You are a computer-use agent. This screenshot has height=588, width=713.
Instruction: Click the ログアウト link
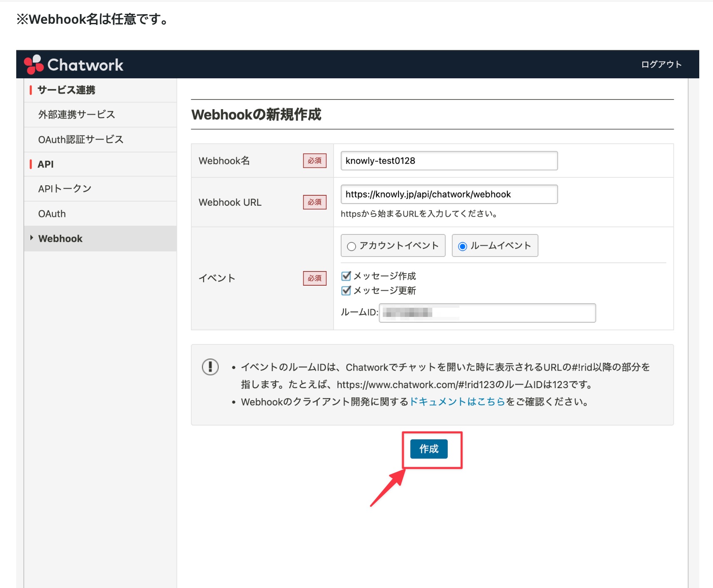tap(661, 64)
